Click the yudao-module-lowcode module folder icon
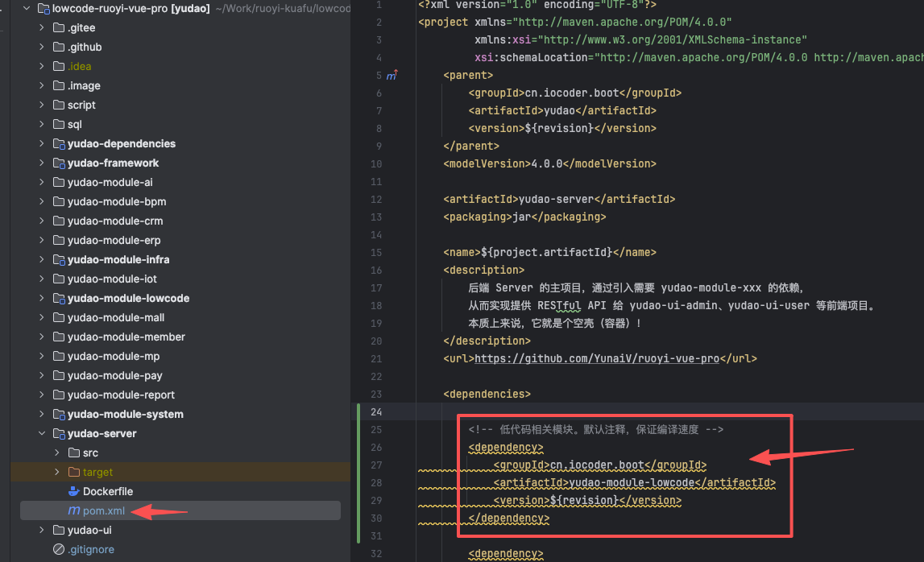The image size is (924, 562). click(x=59, y=298)
